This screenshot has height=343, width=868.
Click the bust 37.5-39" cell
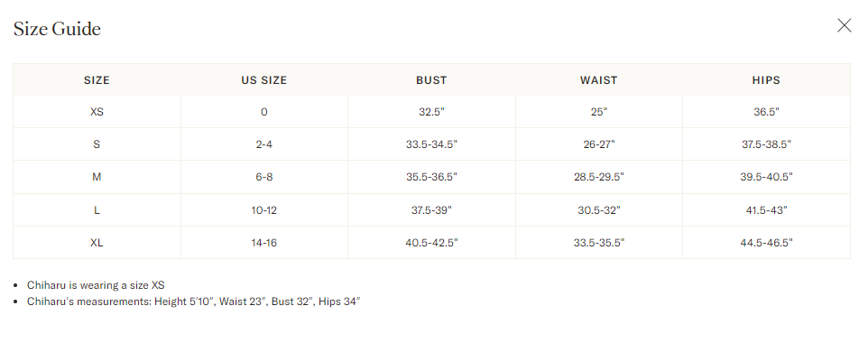tap(431, 210)
